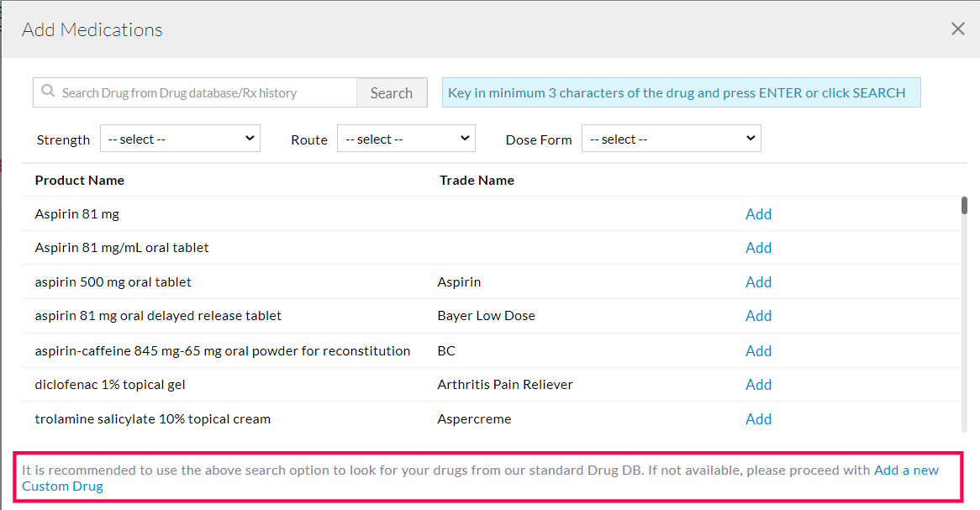Open the Strength dropdown
Image resolution: width=980 pixels, height=510 pixels.
pyautogui.click(x=179, y=138)
